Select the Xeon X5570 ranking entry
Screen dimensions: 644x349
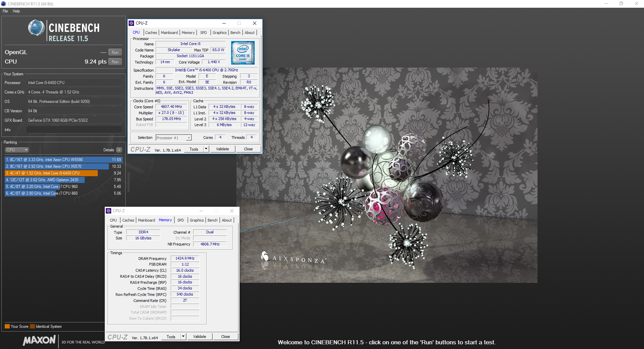point(63,166)
